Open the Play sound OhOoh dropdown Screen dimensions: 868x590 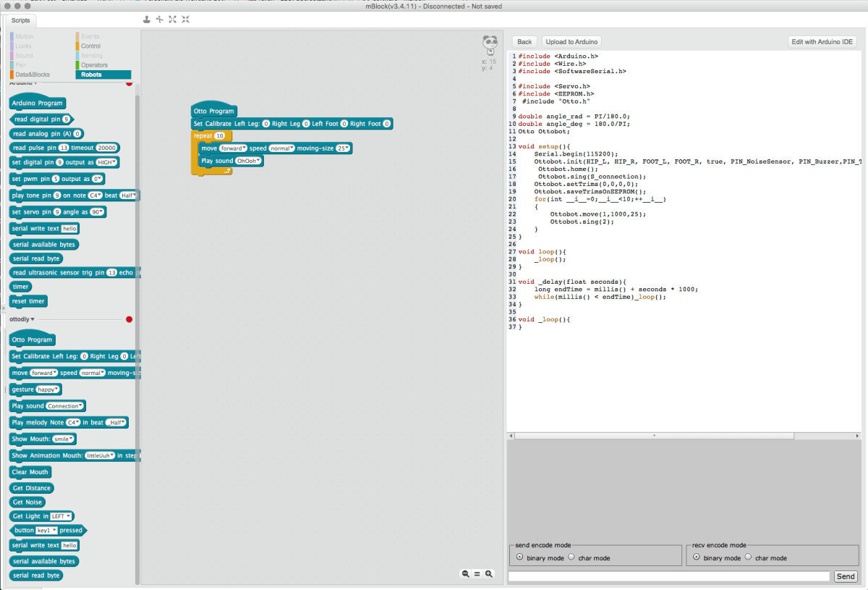tap(250, 161)
